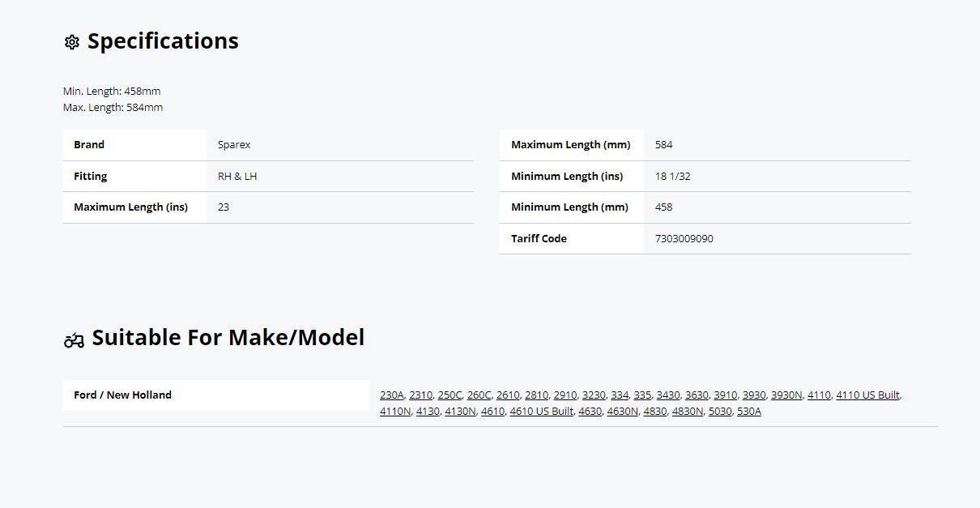
Task: Open the 335 model link
Action: click(x=642, y=395)
